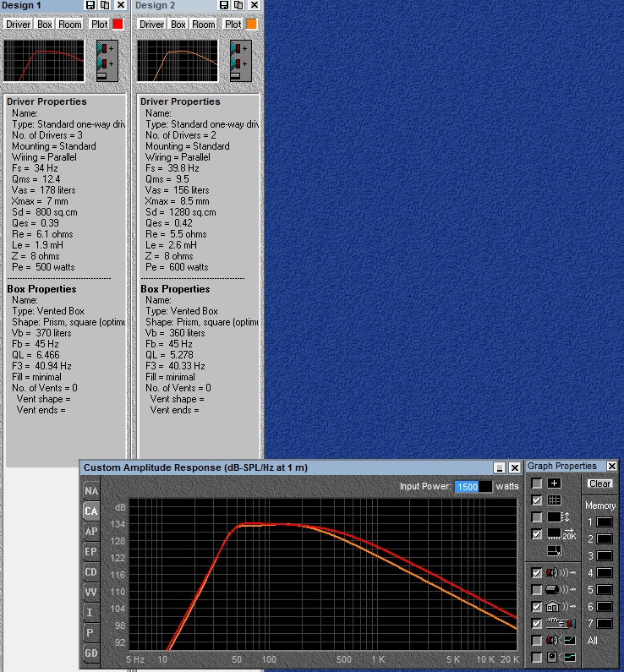Enable the vertical scale expand checkbox

coord(537,517)
